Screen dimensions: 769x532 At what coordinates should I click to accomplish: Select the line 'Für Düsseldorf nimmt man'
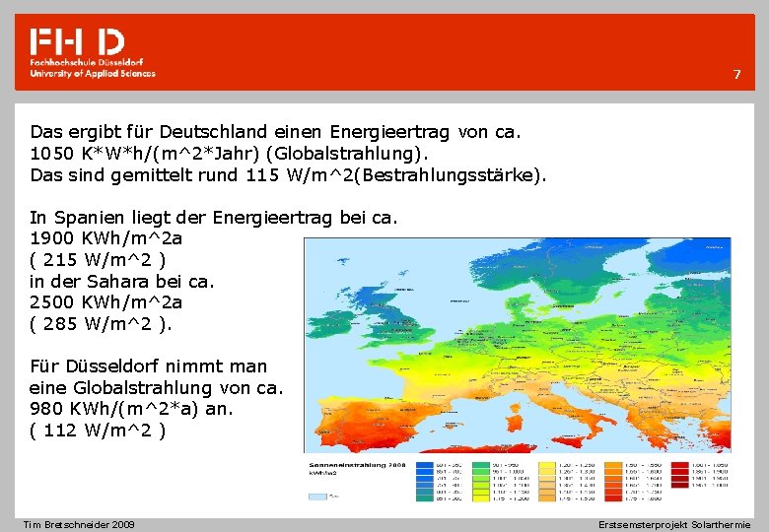pyautogui.click(x=149, y=366)
